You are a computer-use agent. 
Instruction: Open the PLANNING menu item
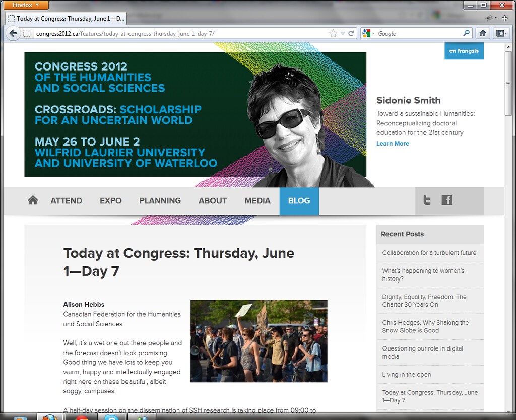point(160,201)
